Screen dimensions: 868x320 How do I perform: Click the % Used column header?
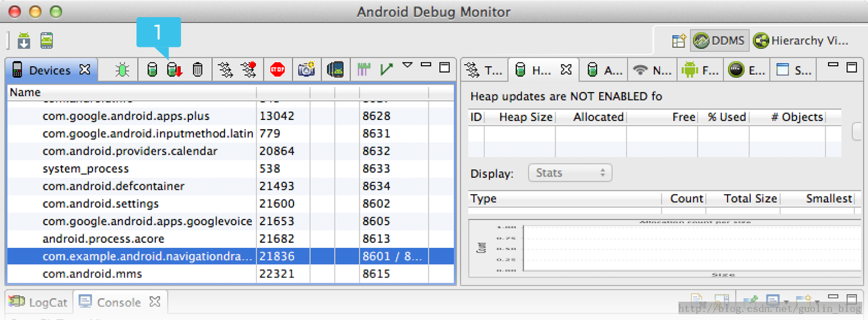(x=724, y=117)
